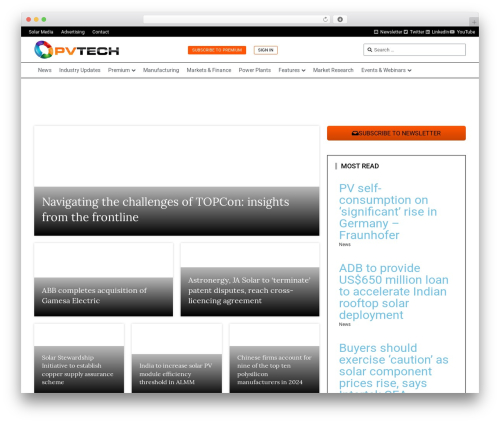Go to Manufacturing section

pyautogui.click(x=161, y=70)
